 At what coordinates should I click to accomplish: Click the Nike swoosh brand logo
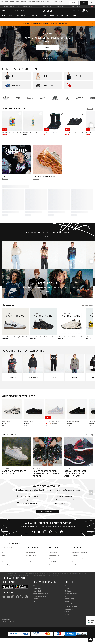43,98
